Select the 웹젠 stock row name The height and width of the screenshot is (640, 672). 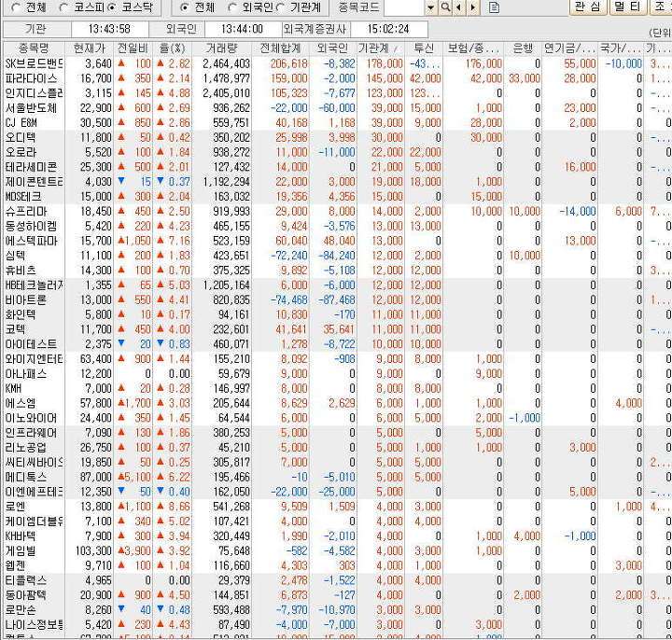(x=15, y=566)
